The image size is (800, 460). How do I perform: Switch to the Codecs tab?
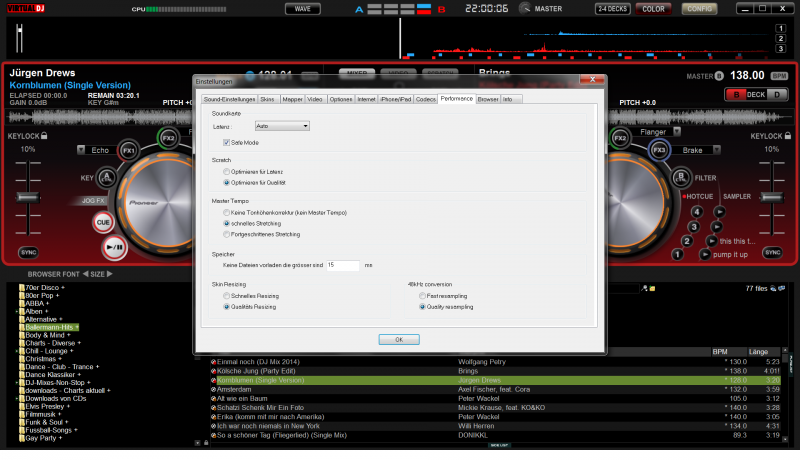426,99
